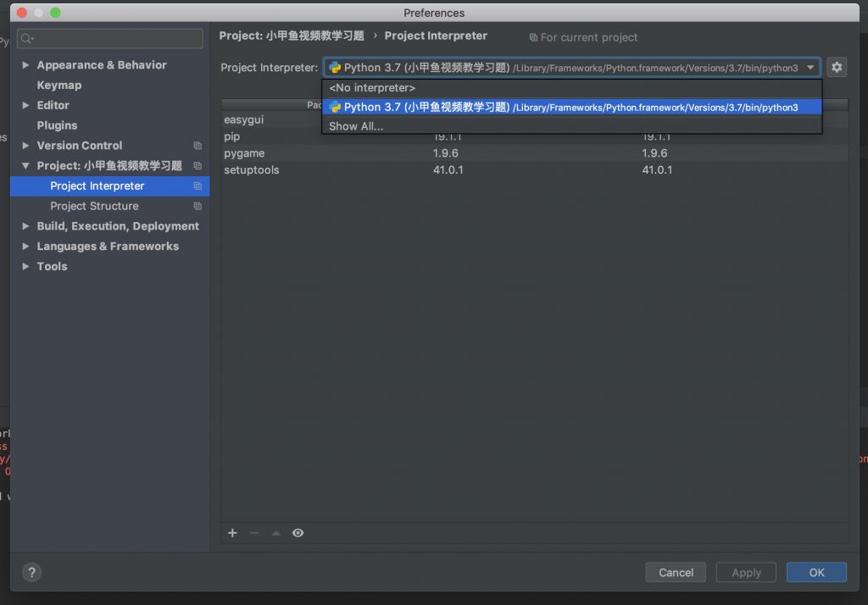Viewport: 868px width, 605px height.
Task: Collapse the Project Interpreter dropdown arrow
Action: point(810,68)
